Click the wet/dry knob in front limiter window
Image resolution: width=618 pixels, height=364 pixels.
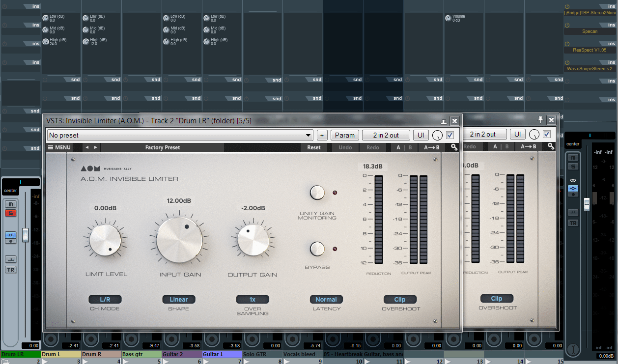coord(437,136)
